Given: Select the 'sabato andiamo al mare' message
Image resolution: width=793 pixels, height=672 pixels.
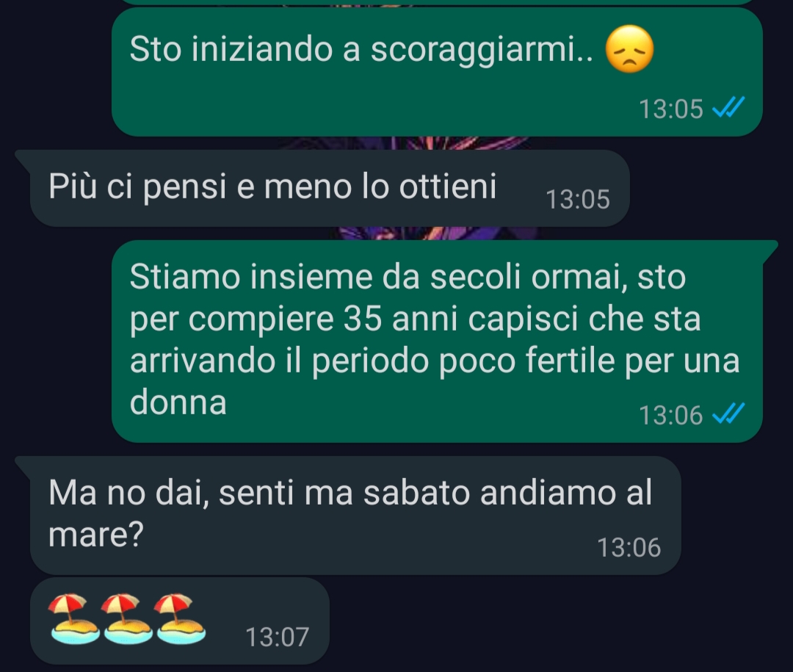Looking at the screenshot, I should point(355,515).
